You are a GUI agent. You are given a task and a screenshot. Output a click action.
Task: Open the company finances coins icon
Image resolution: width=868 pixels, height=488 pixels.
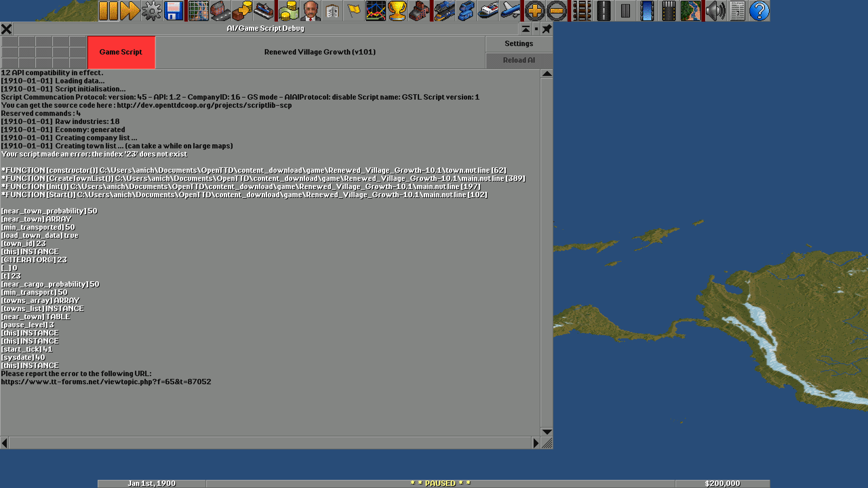(289, 11)
